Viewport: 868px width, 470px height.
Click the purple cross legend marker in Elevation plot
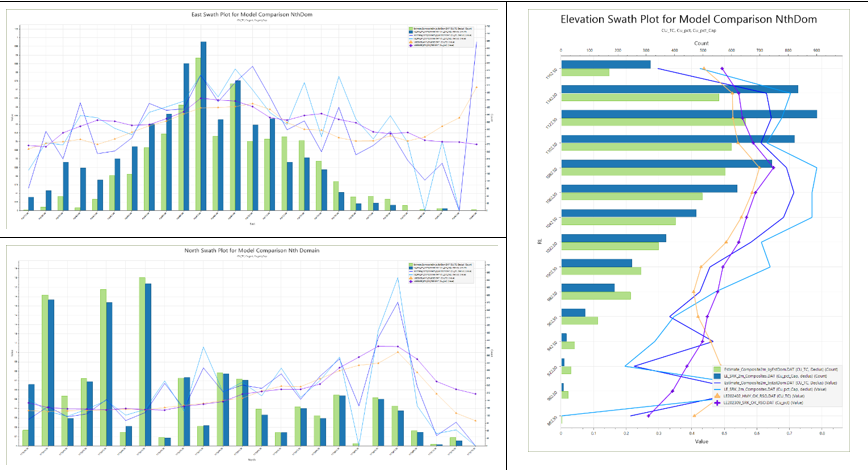point(717,404)
